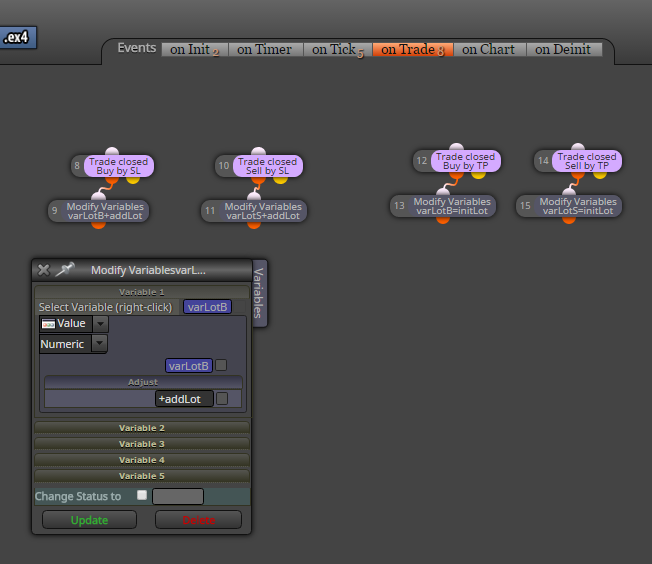The width and height of the screenshot is (652, 564).
Task: Click the varLotB value field
Action: pyautogui.click(x=189, y=366)
